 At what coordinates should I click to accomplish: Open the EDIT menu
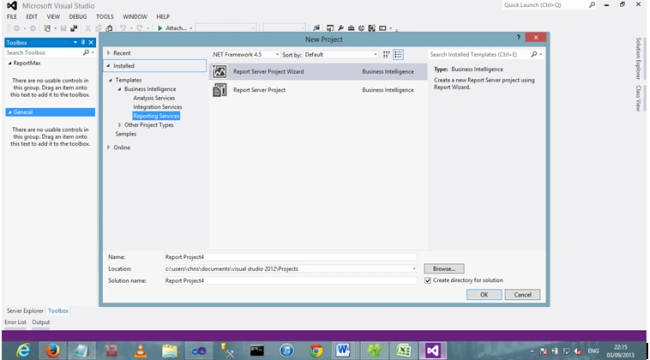[x=32, y=17]
